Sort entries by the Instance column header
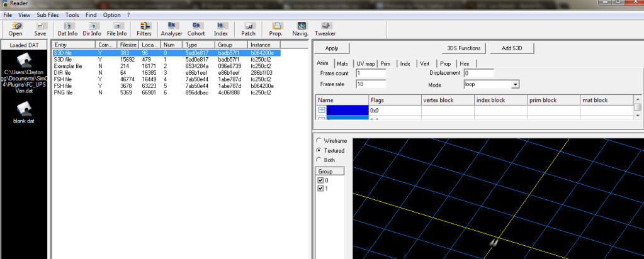 [264, 45]
